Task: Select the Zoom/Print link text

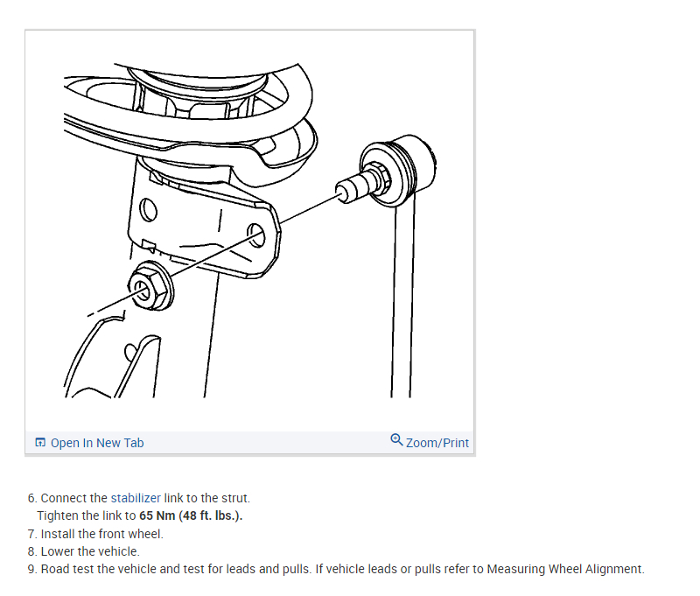Action: [x=437, y=443]
